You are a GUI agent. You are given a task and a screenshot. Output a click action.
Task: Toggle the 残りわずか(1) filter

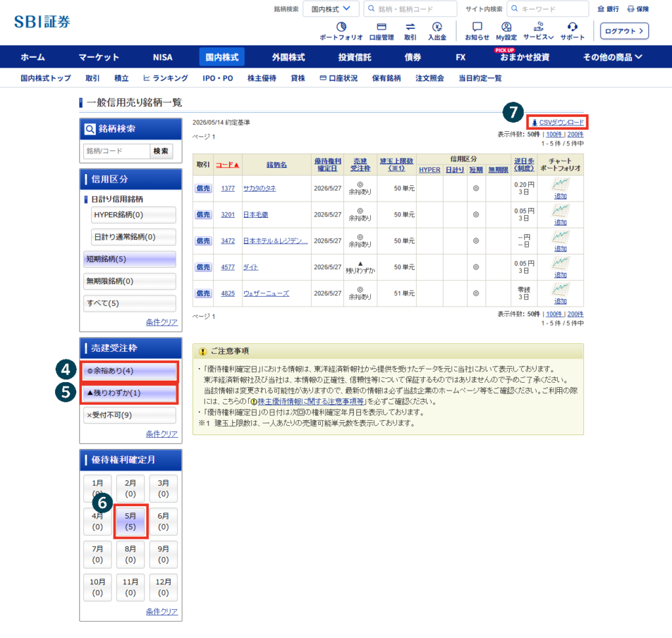(x=130, y=393)
